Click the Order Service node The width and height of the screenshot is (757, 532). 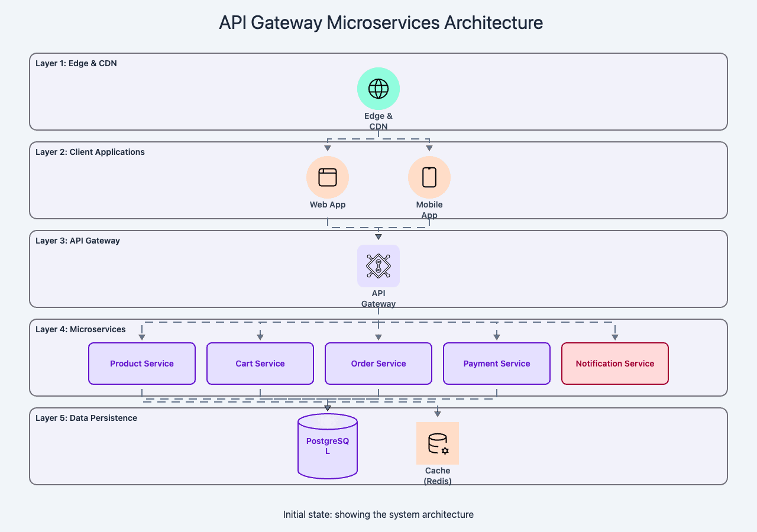coord(378,364)
